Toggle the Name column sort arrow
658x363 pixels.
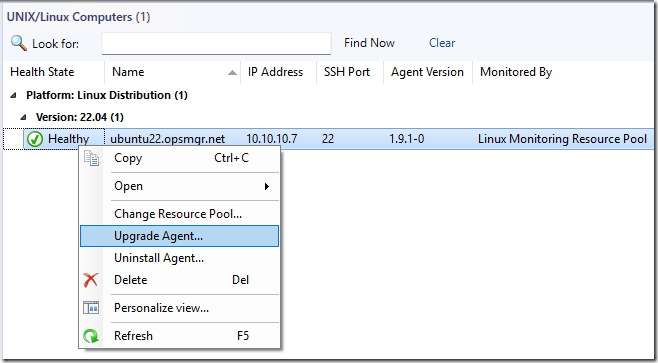point(232,73)
